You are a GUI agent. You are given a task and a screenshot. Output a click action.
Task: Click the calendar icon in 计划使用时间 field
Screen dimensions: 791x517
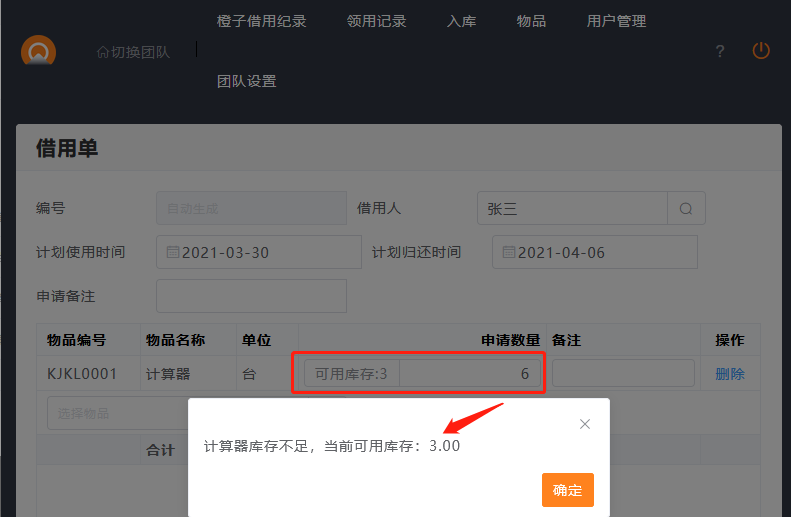pyautogui.click(x=173, y=253)
